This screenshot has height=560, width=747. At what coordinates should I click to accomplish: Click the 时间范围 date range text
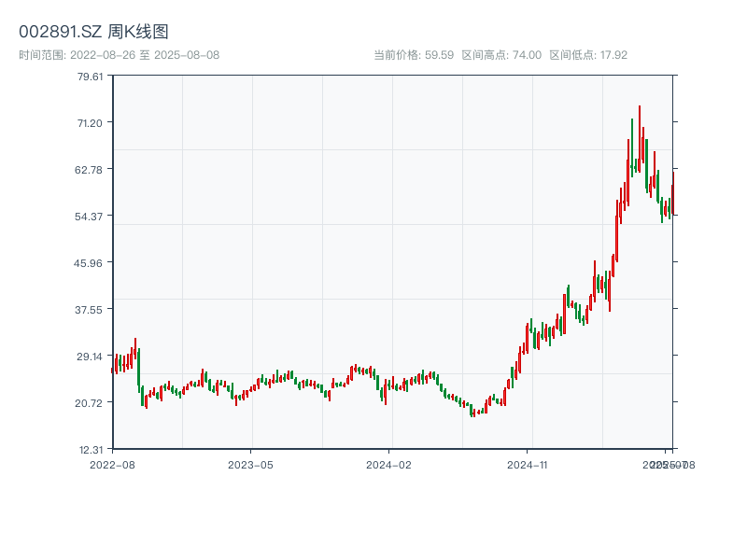click(119, 55)
